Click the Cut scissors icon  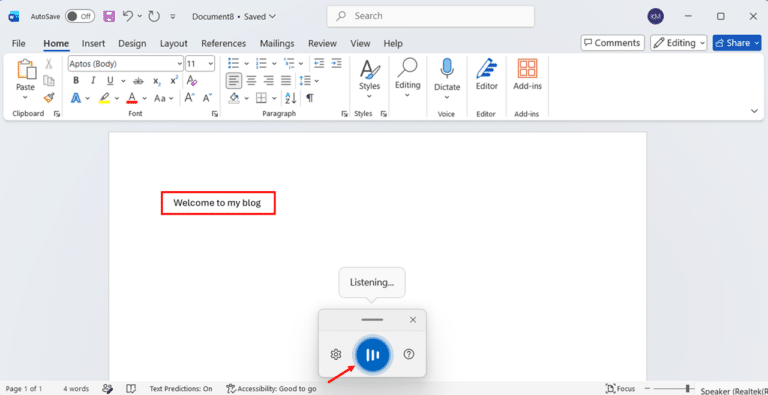[x=49, y=64]
